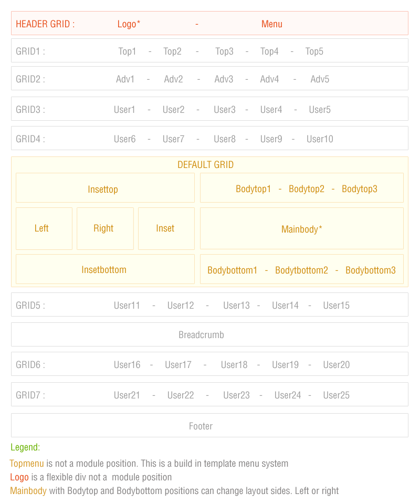Select User19 in the GRID6 row
The height and width of the screenshot is (504, 420).
click(x=285, y=365)
